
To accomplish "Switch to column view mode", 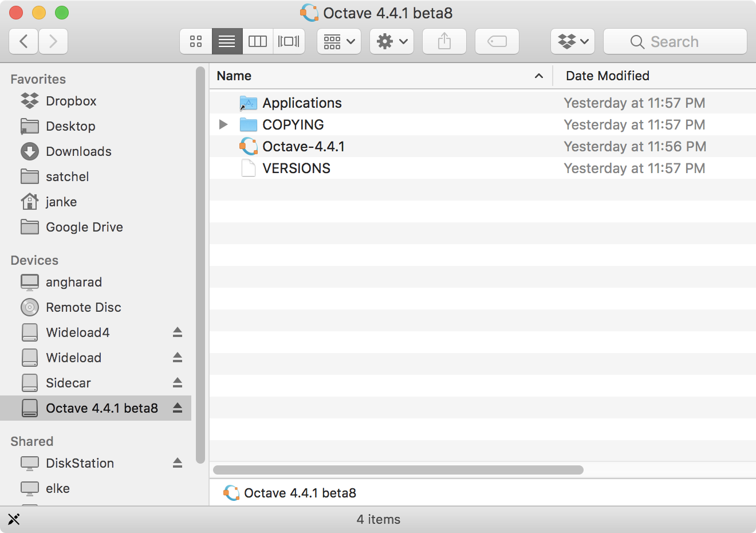I will (x=257, y=41).
